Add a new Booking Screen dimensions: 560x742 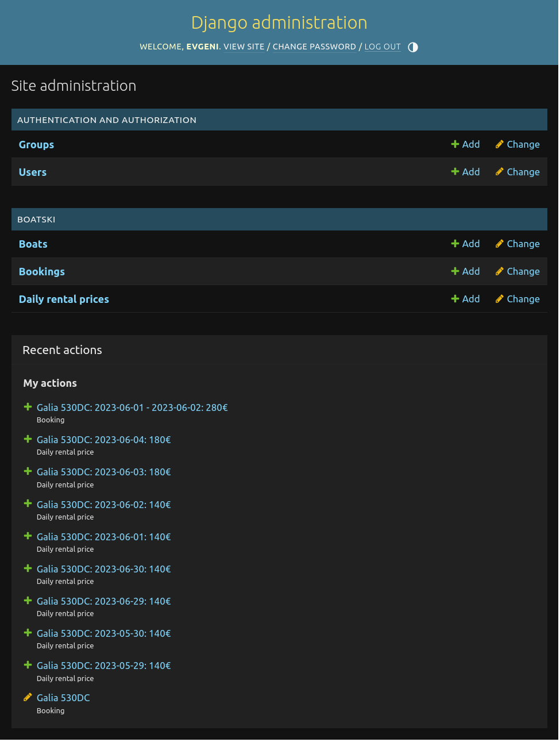[x=466, y=271]
